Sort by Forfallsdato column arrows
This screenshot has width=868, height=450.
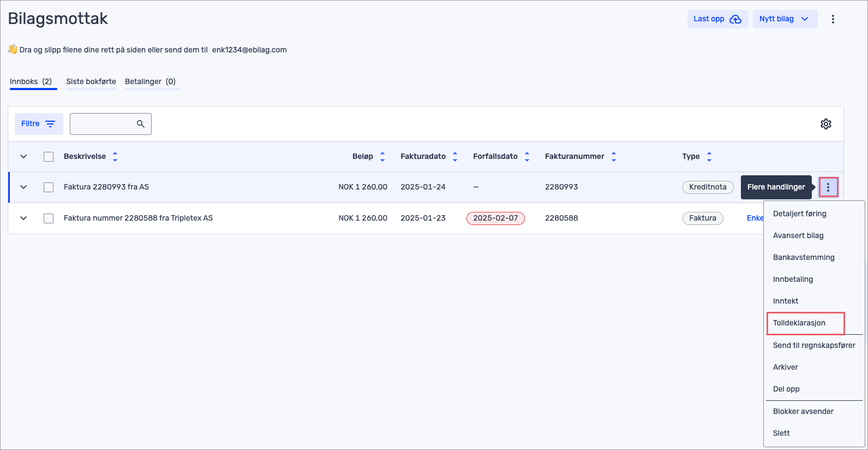527,157
